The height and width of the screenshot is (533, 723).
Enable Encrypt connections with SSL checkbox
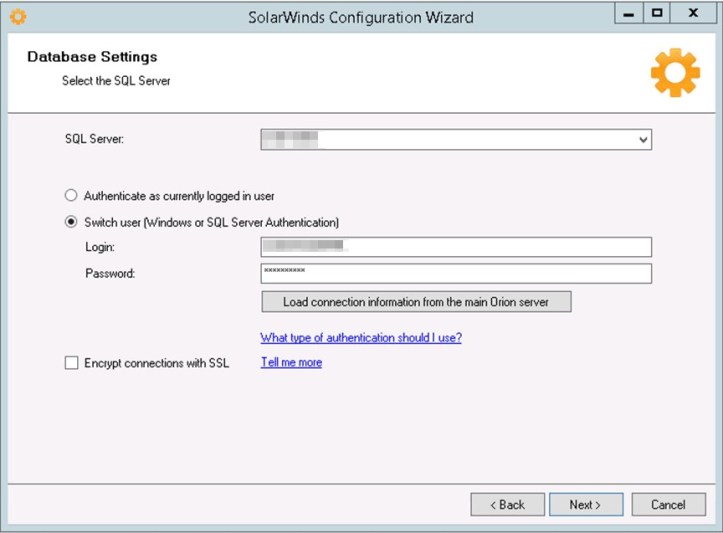point(71,363)
